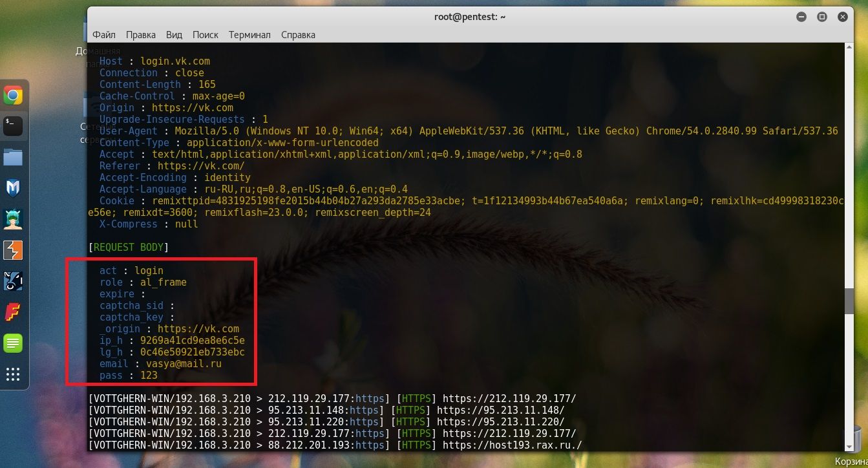
Task: Launch Faraday red F icon
Action: point(14,312)
